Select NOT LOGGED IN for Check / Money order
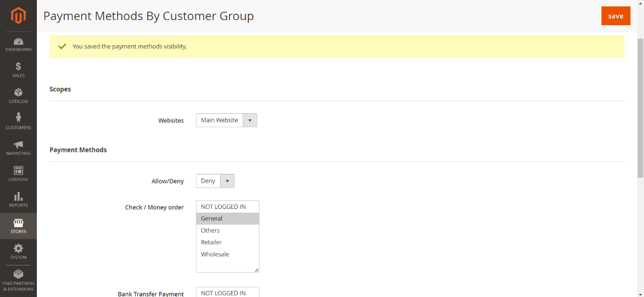 [x=223, y=207]
